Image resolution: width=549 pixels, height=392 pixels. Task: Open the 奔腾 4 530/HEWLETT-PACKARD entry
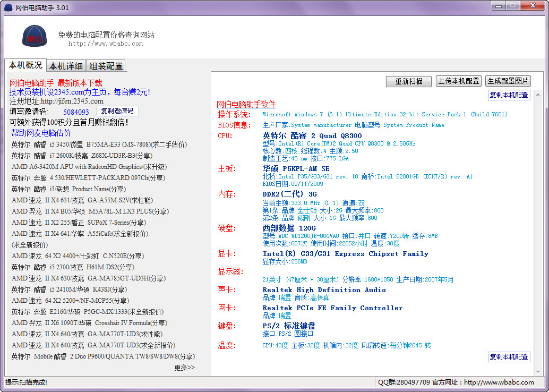88,178
